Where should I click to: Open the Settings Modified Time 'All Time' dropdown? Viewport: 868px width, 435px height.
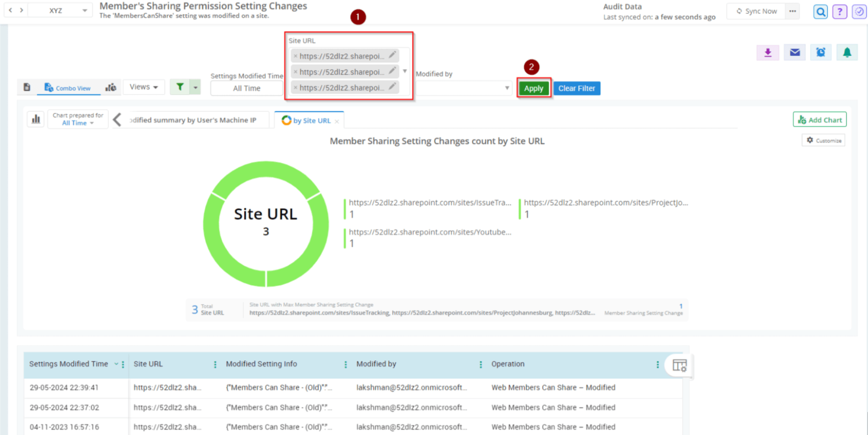(x=246, y=88)
